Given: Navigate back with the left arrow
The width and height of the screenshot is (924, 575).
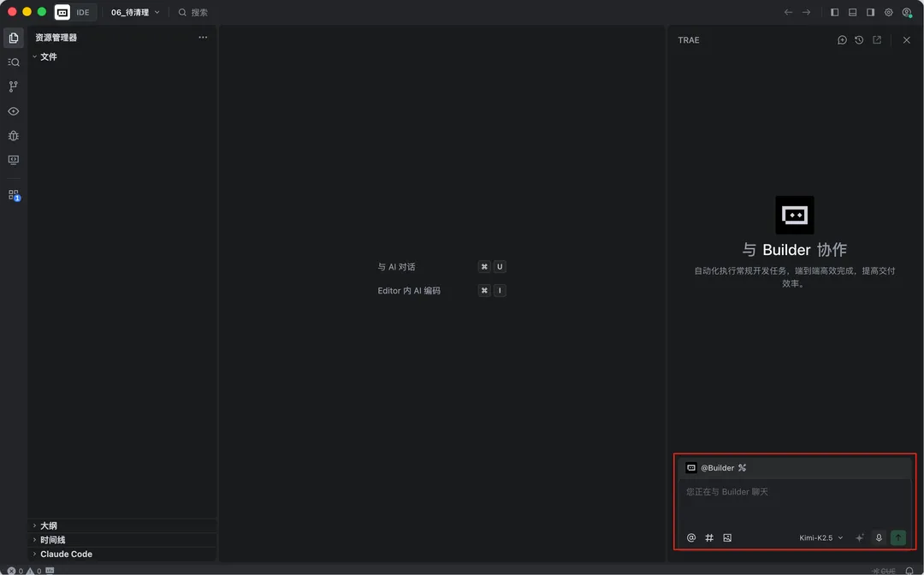Looking at the screenshot, I should click(788, 12).
